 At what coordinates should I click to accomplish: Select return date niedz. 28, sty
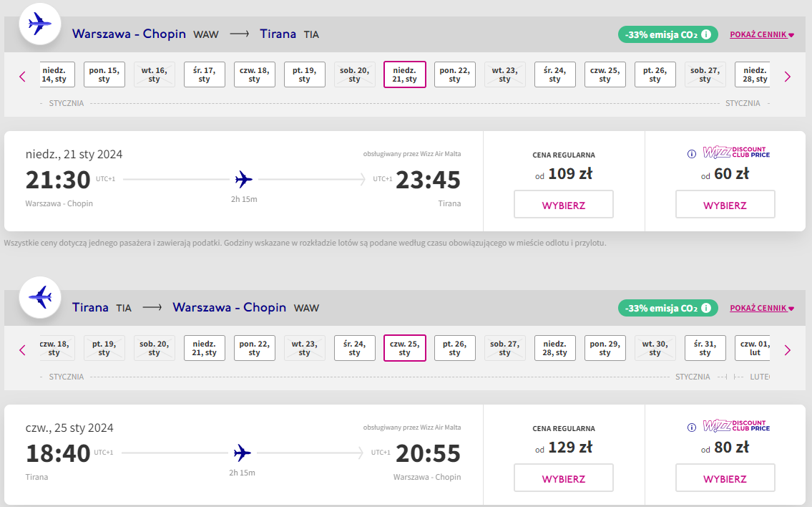tap(554, 348)
